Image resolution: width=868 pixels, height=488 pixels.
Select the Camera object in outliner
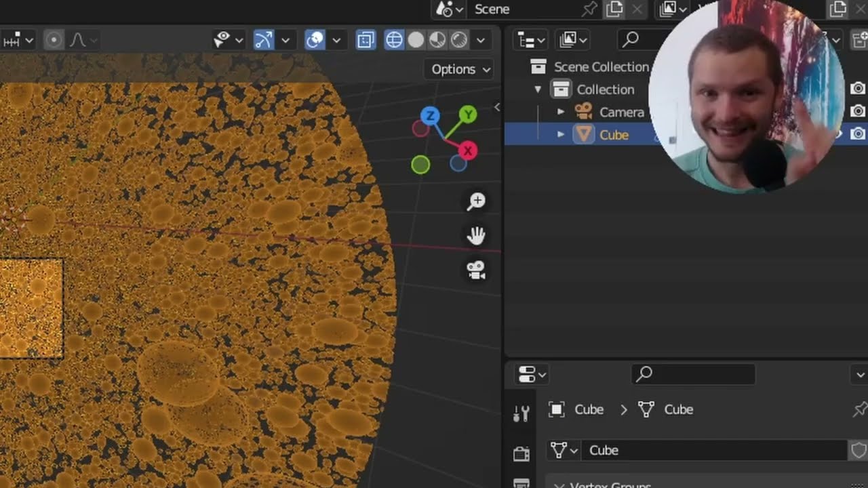click(622, 112)
